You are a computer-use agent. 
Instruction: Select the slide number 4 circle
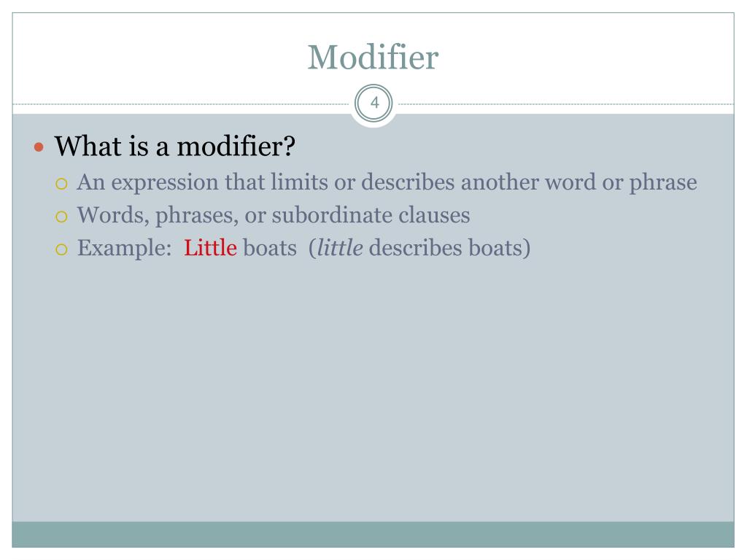pos(374,104)
